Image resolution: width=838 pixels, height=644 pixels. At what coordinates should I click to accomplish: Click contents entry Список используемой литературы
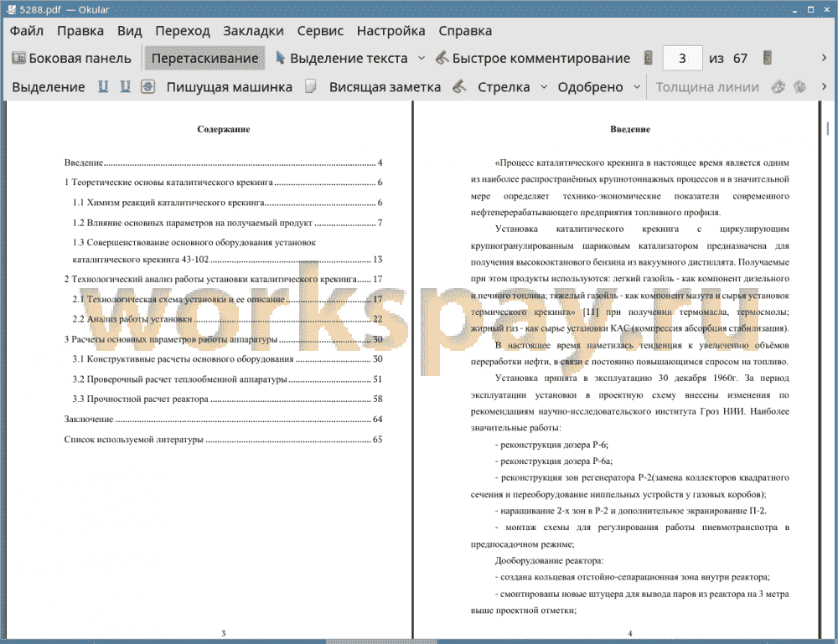point(224,440)
